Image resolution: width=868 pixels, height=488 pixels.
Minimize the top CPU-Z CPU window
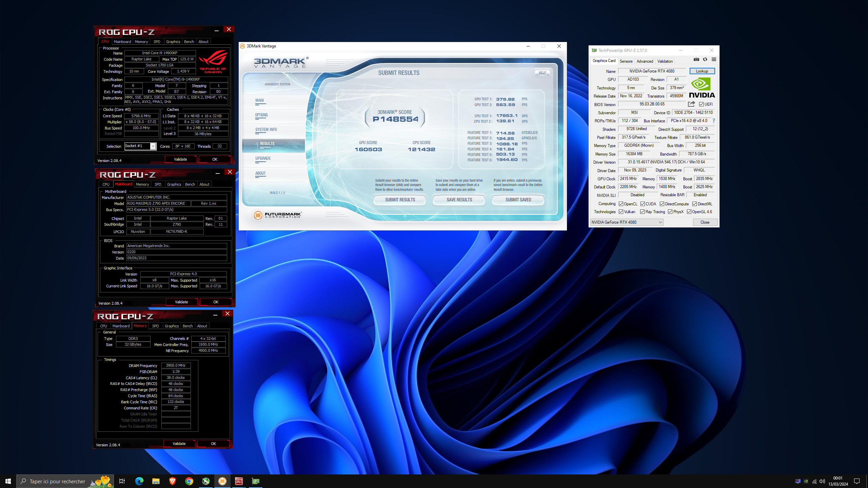pyautogui.click(x=217, y=30)
